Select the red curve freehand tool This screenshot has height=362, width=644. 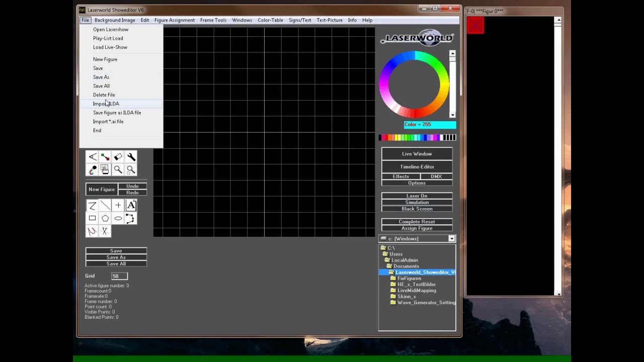point(92,231)
